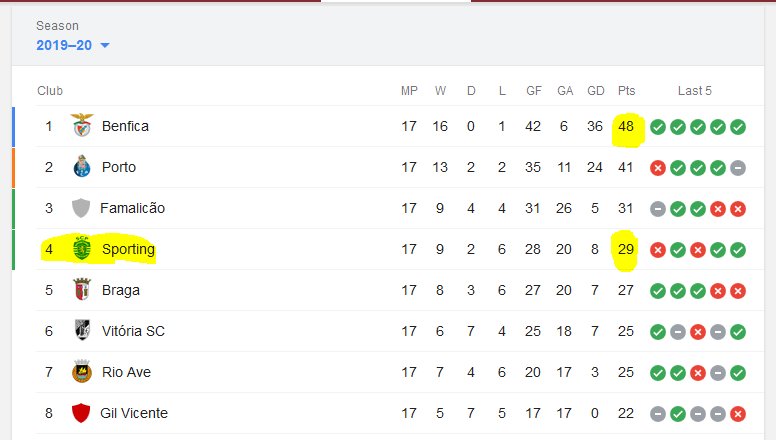Click the dropdown arrow next to 2019–20

[104, 46]
